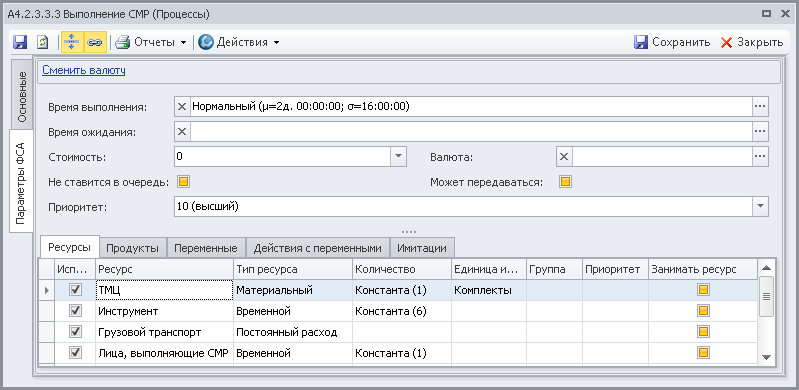The height and width of the screenshot is (390, 799).
Task: Open the Основные vertical tab
Action: tap(21, 97)
